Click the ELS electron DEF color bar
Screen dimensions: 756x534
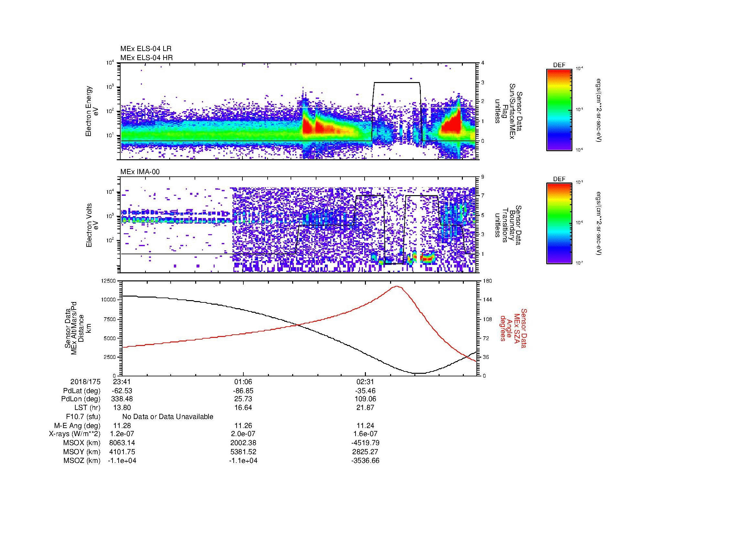[x=559, y=110]
